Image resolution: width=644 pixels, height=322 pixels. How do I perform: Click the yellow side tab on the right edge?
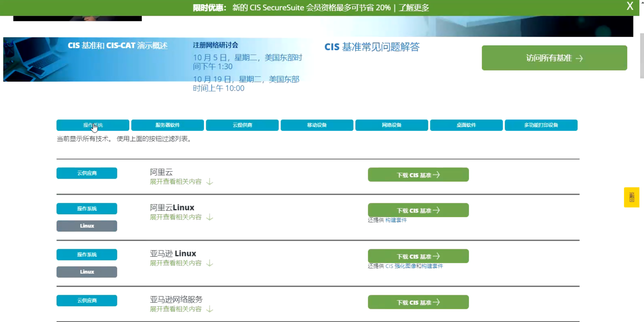pos(632,197)
